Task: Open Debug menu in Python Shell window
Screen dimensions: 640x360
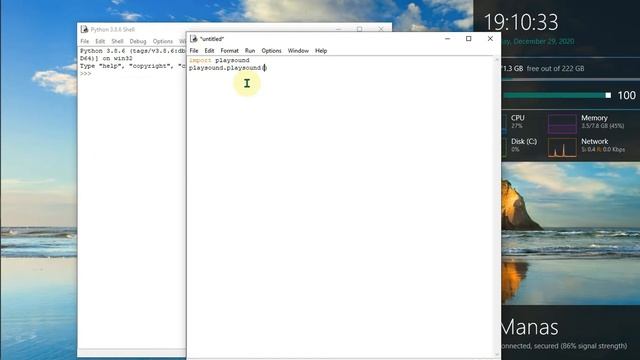Action: (x=138, y=41)
